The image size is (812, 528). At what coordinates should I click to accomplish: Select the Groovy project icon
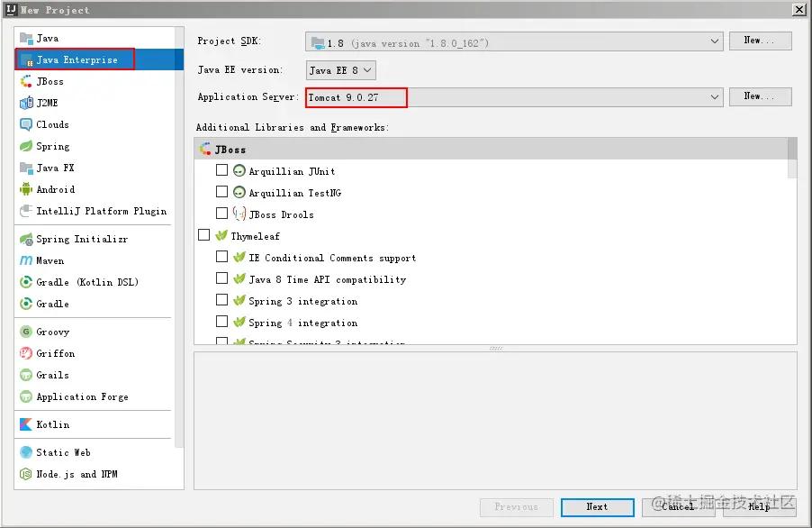26,332
